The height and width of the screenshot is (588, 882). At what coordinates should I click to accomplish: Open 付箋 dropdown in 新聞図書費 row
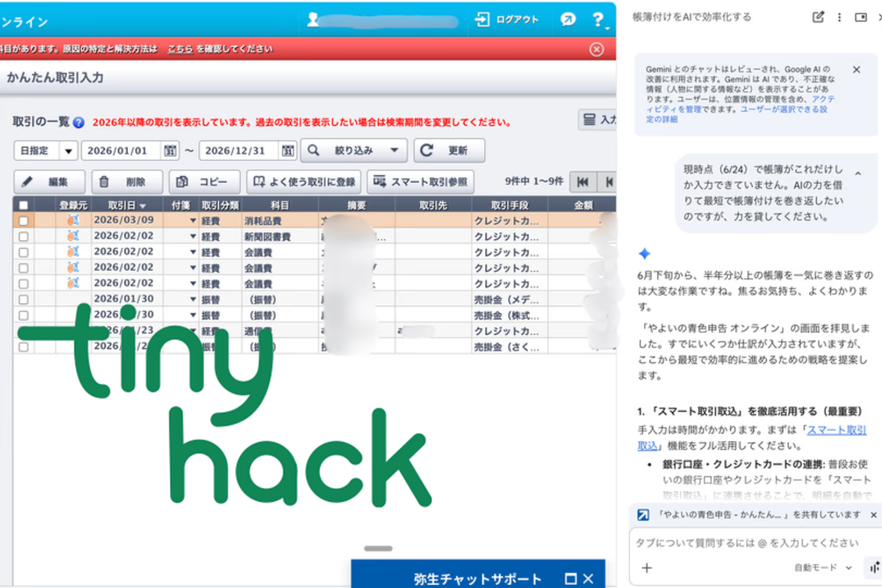point(193,236)
